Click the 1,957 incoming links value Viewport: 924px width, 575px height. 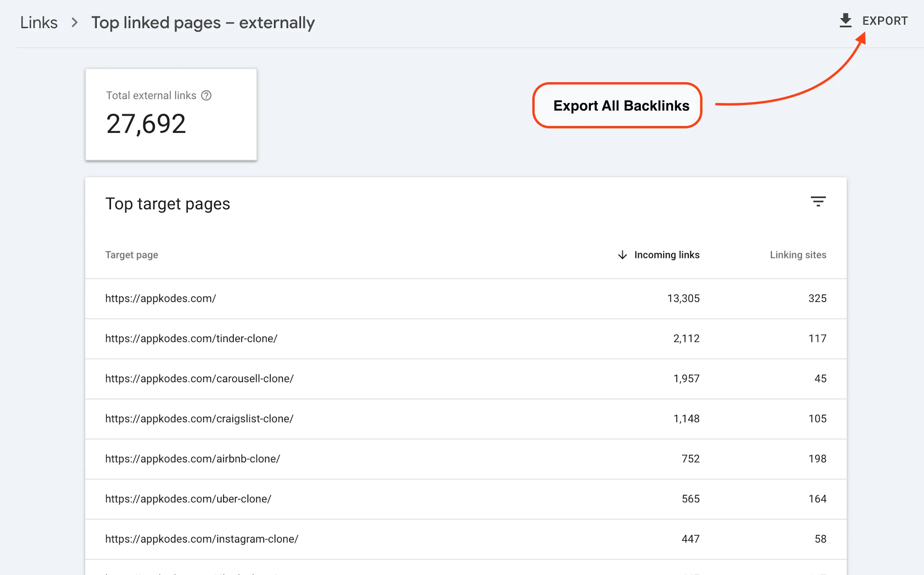[x=686, y=379]
